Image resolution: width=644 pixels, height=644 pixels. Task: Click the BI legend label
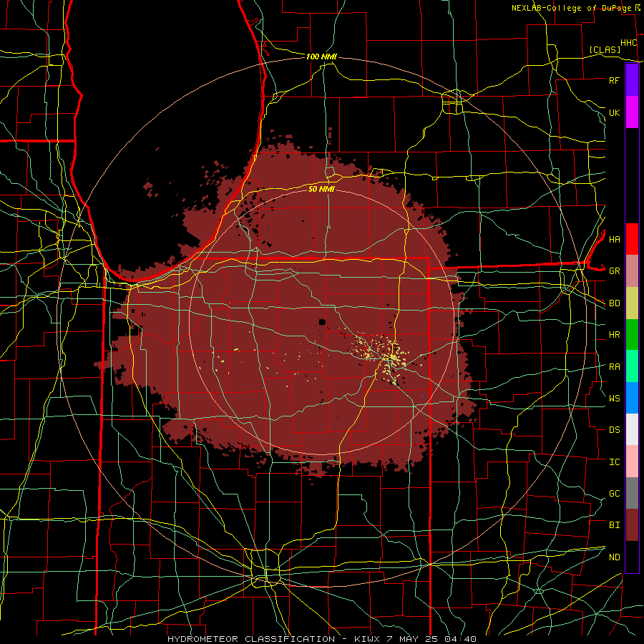[614, 525]
